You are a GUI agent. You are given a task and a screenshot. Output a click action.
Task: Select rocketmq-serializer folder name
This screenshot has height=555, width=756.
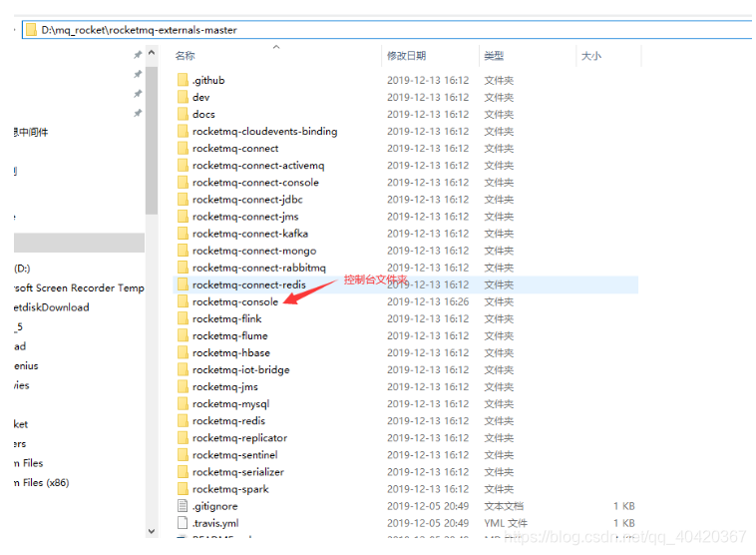(x=238, y=472)
